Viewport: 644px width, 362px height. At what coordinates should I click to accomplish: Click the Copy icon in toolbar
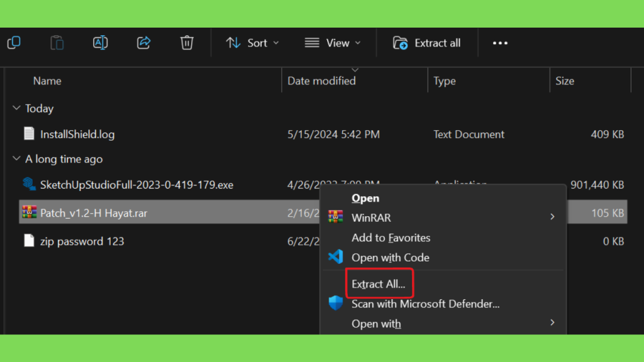pos(14,43)
